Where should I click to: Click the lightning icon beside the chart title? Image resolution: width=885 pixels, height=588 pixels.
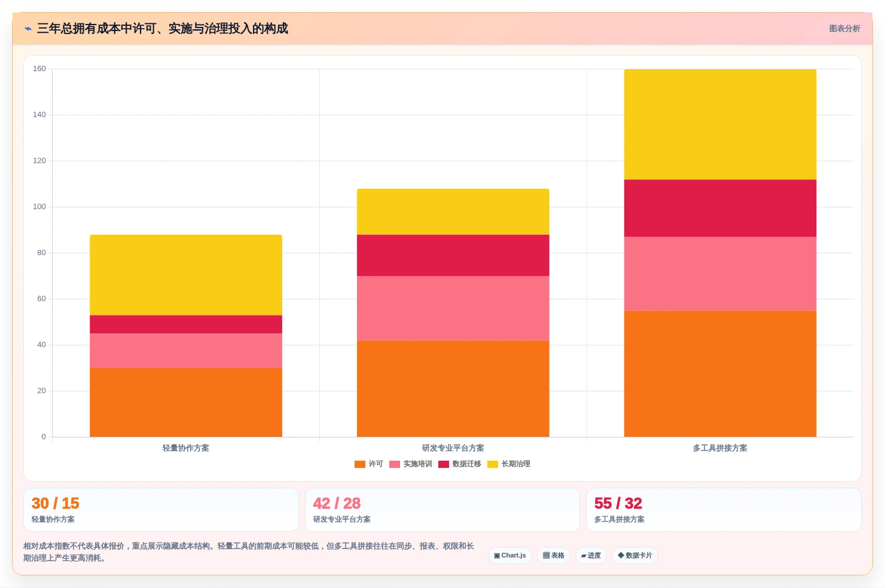tap(28, 29)
